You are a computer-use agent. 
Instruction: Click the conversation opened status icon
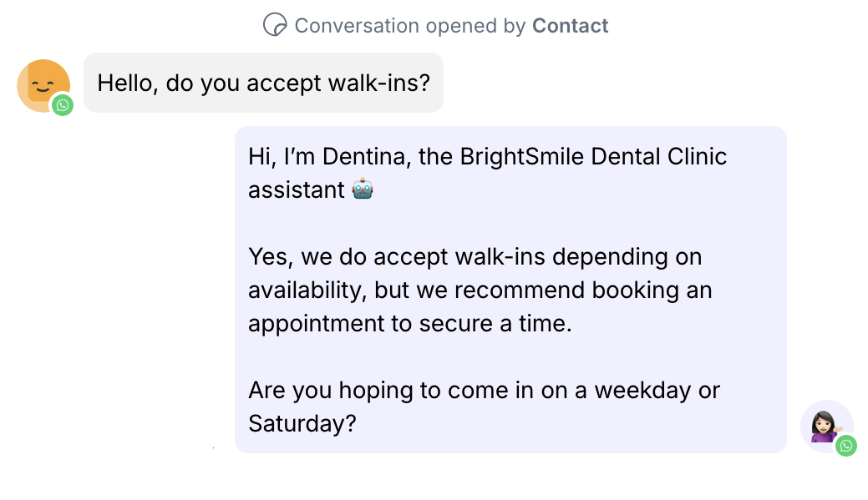(x=275, y=25)
